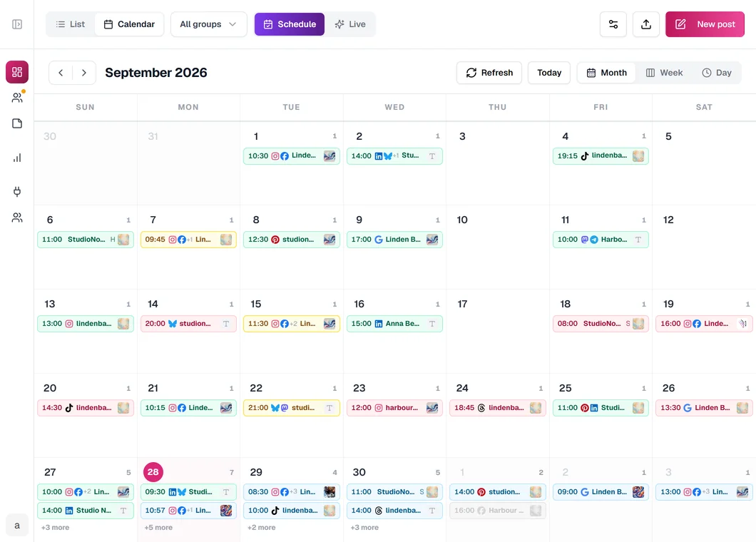Select the Schedule mode
Screen dimensions: 756x542
[x=290, y=24]
